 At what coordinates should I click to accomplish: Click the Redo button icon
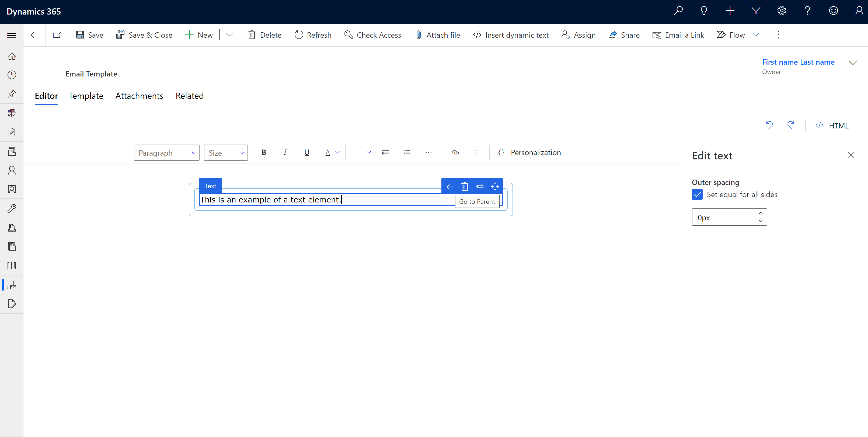coord(790,125)
